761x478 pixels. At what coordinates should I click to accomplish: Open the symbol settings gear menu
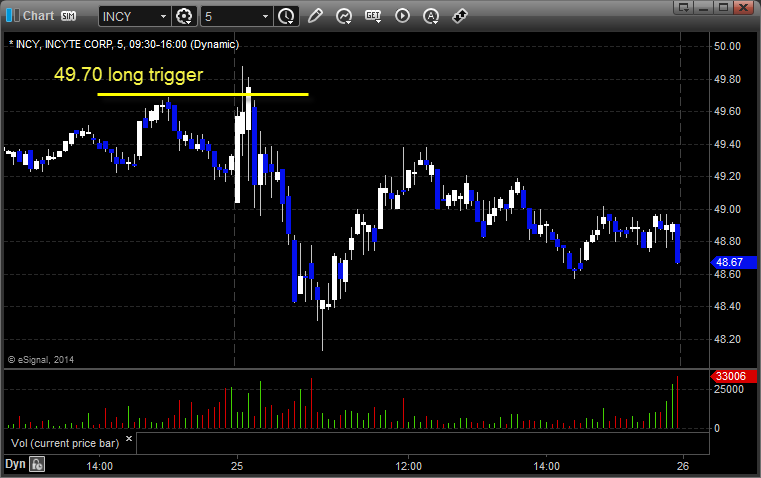point(184,16)
